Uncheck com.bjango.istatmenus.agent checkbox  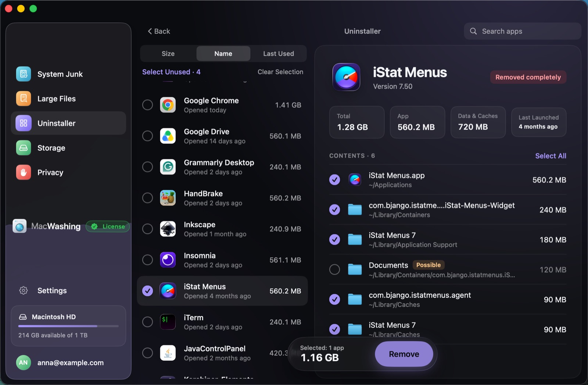point(334,299)
